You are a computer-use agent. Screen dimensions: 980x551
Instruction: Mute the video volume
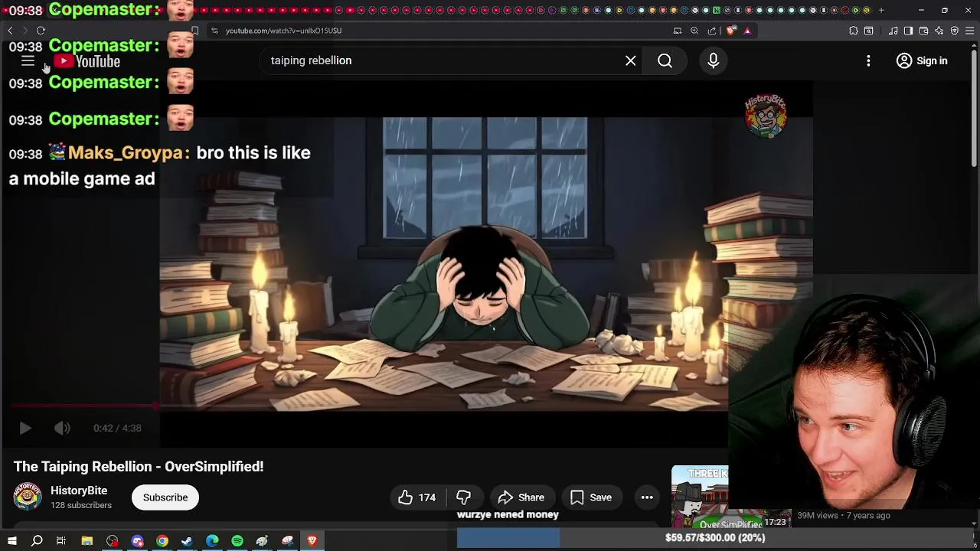click(62, 428)
